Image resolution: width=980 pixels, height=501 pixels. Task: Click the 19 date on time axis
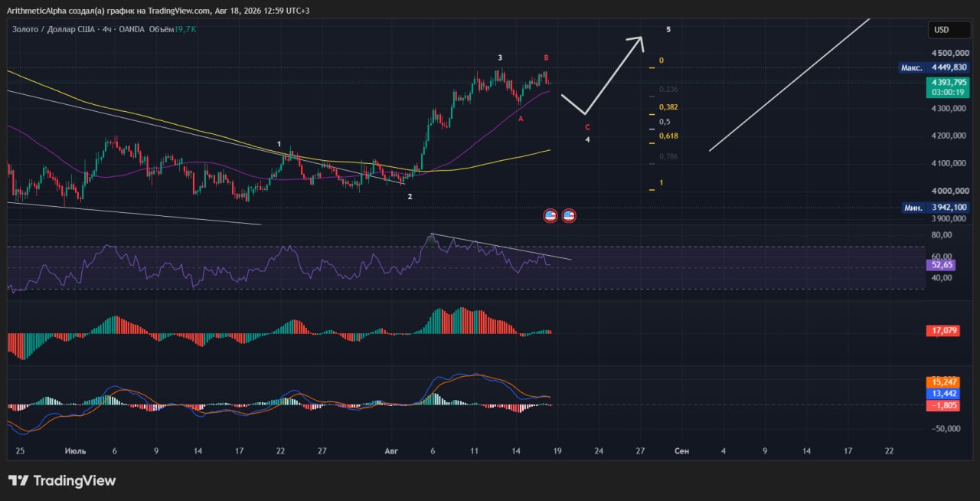tap(557, 451)
